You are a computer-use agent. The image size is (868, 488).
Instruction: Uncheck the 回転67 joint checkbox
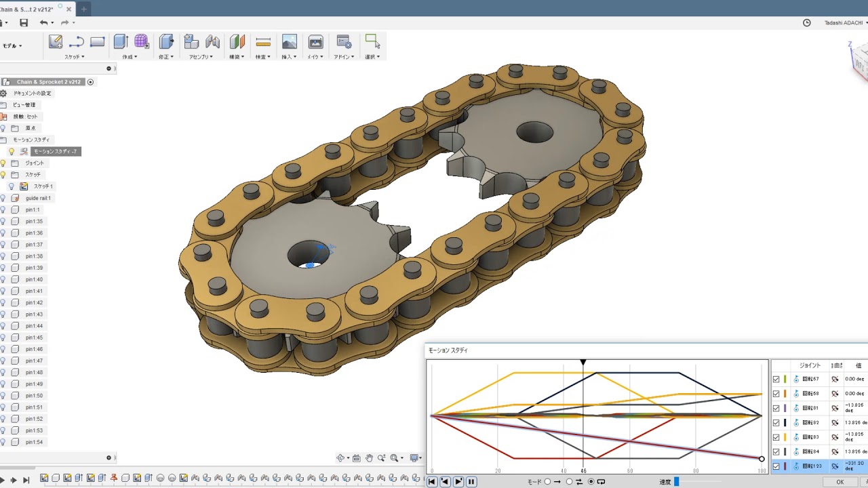[x=776, y=379]
